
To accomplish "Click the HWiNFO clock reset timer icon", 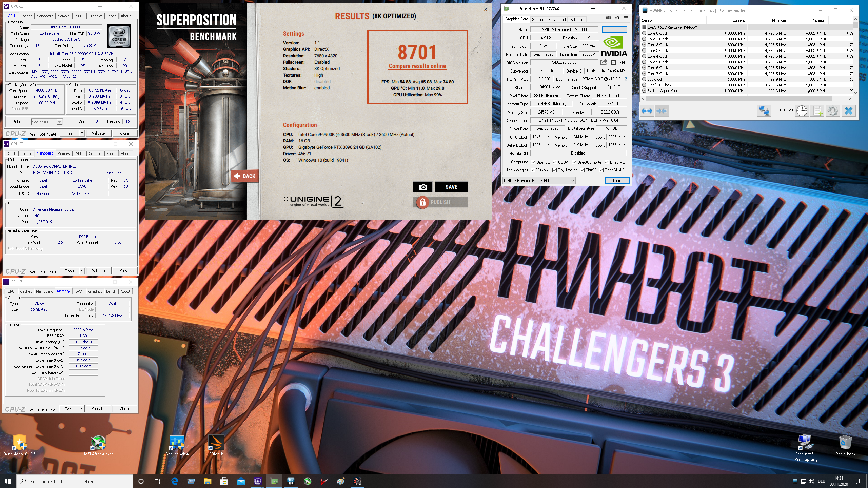I will pyautogui.click(x=802, y=111).
